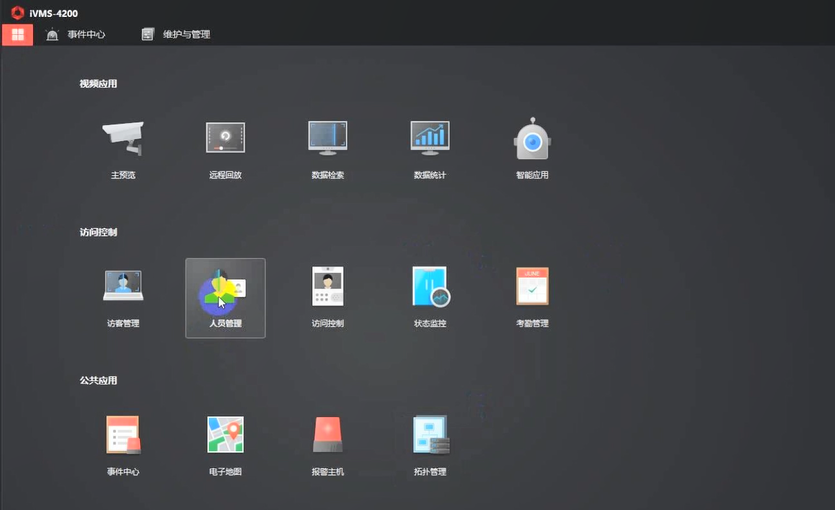Open 报警主机 alarm host icon
The height and width of the screenshot is (510, 835).
click(327, 435)
